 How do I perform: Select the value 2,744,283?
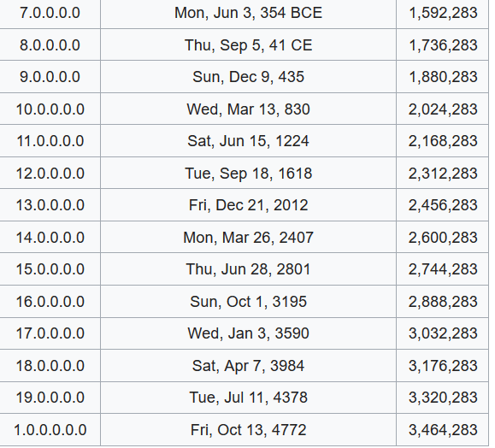[443, 269]
